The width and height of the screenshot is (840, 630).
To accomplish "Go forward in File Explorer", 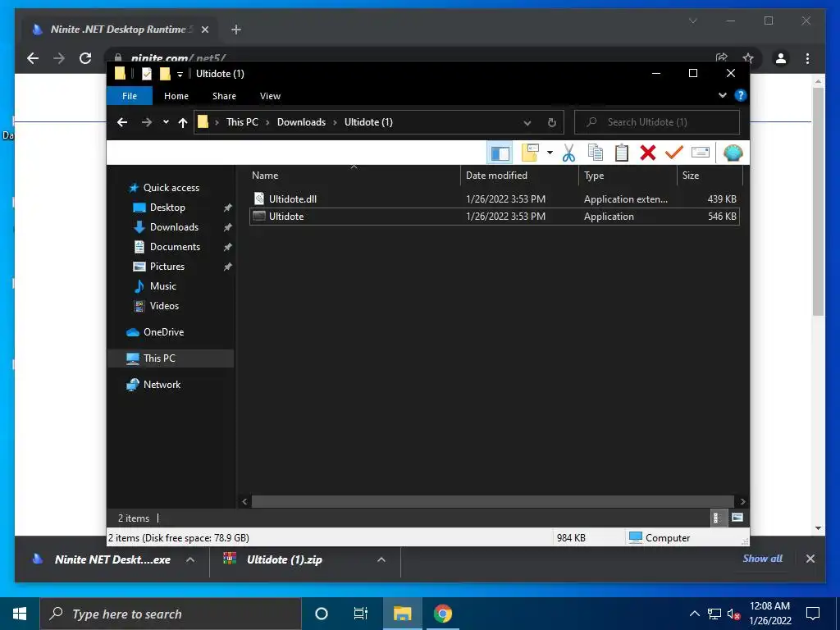I will coord(146,122).
